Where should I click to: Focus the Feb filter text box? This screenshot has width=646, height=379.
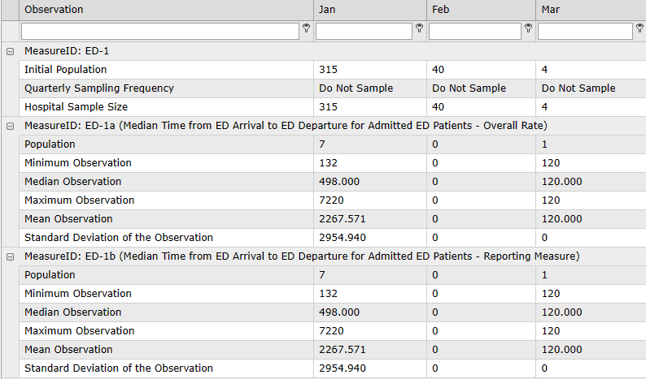(x=475, y=31)
